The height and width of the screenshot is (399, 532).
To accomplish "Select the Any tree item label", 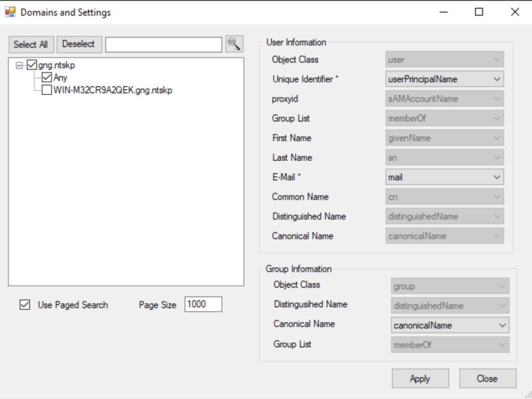I will 60,77.
